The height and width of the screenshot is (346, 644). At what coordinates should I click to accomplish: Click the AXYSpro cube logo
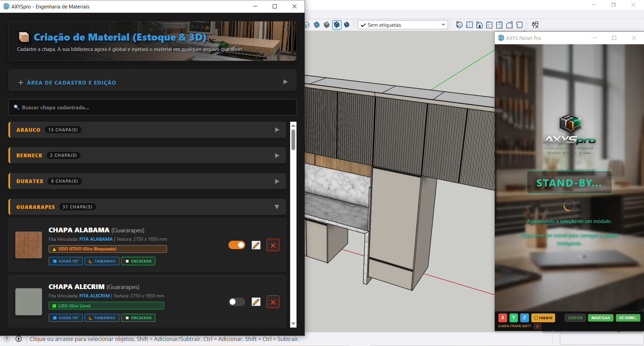pyautogui.click(x=570, y=123)
